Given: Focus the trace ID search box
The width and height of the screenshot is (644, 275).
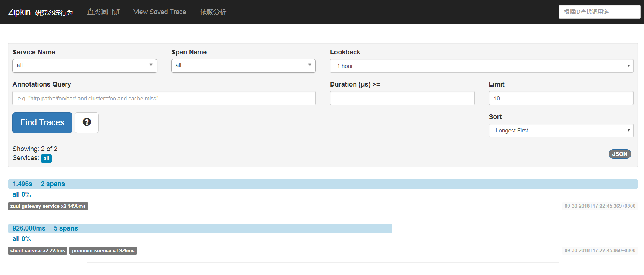Looking at the screenshot, I should (x=599, y=12).
